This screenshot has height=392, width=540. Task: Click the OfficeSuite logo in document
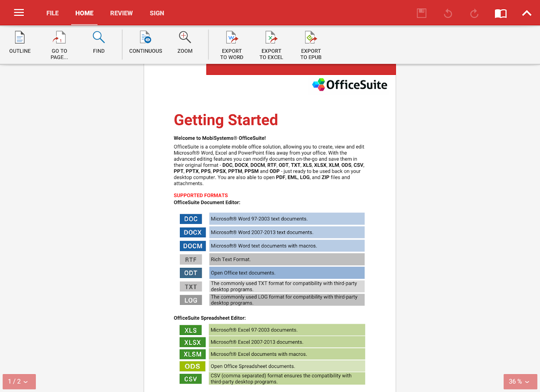click(x=350, y=84)
